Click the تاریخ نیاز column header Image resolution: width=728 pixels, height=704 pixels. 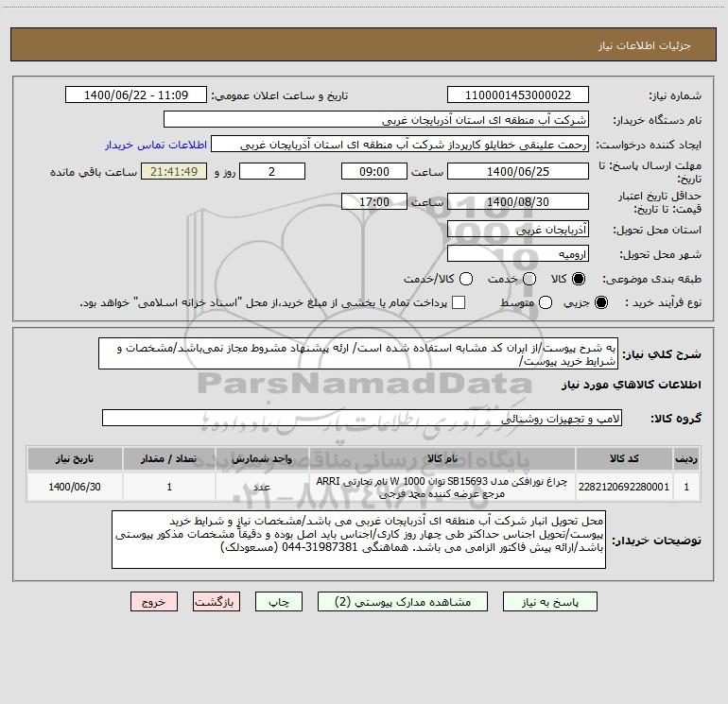[75, 458]
